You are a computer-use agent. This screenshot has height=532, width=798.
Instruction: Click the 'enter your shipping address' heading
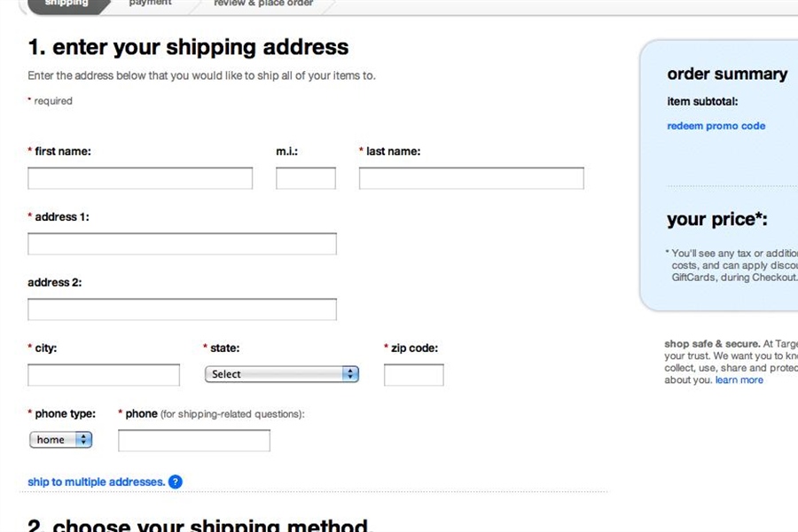188,47
